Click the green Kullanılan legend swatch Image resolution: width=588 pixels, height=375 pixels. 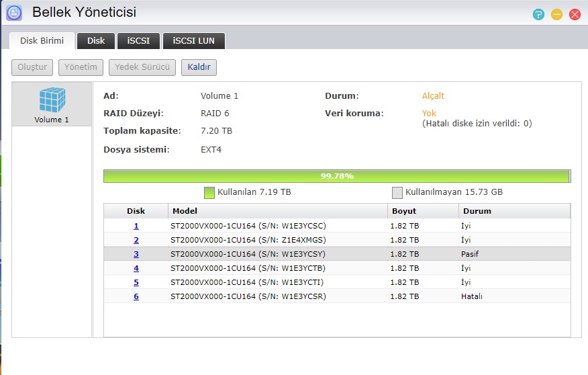point(209,192)
